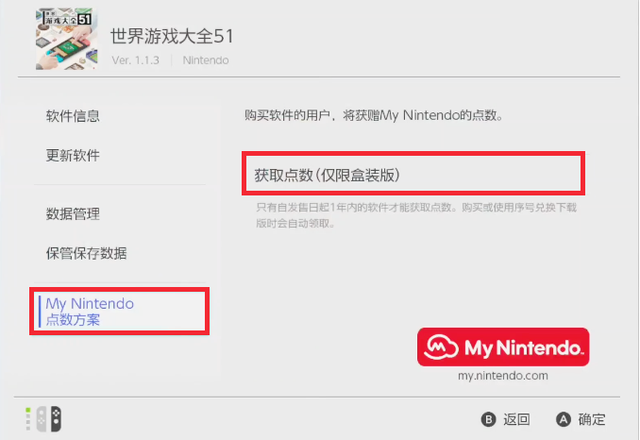Click the game title 世界游戏大全51 text

tap(176, 36)
